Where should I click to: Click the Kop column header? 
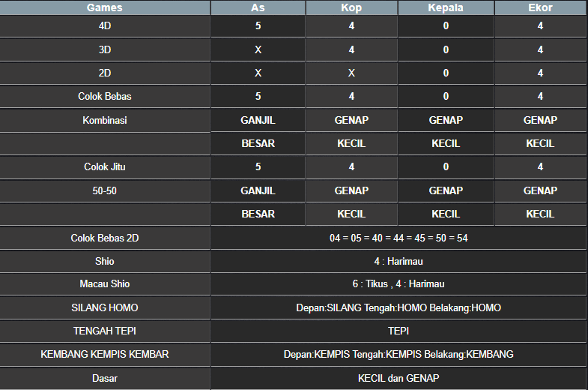pos(351,7)
